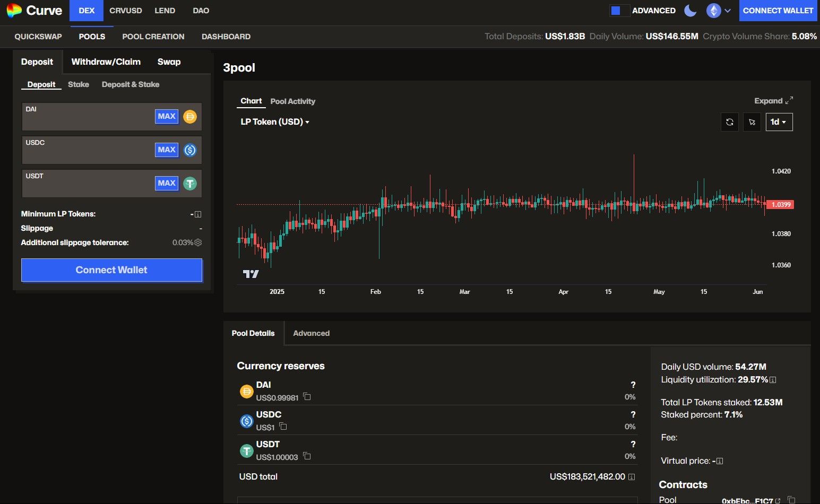Click the USD total info icon

[632, 477]
